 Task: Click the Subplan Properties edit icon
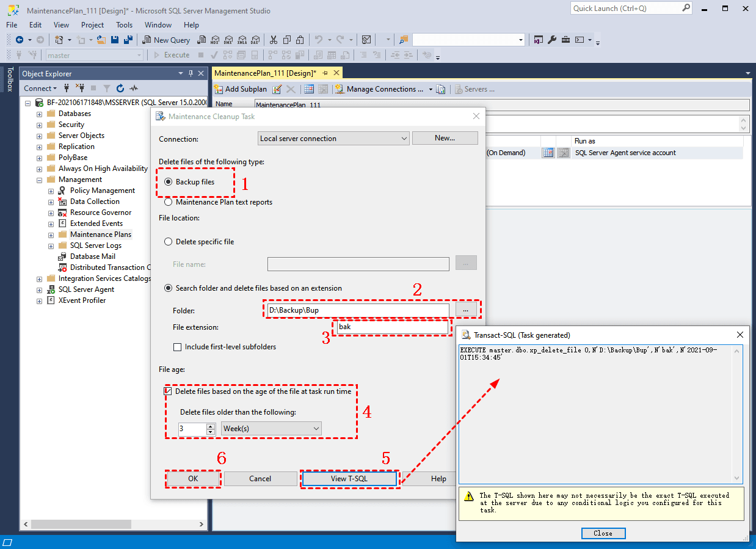[277, 89]
